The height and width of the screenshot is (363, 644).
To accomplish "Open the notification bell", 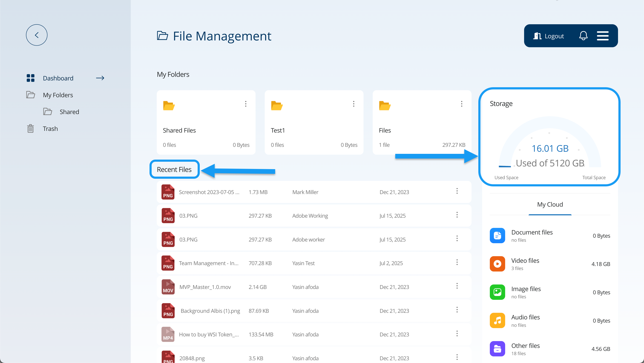I will pos(583,36).
